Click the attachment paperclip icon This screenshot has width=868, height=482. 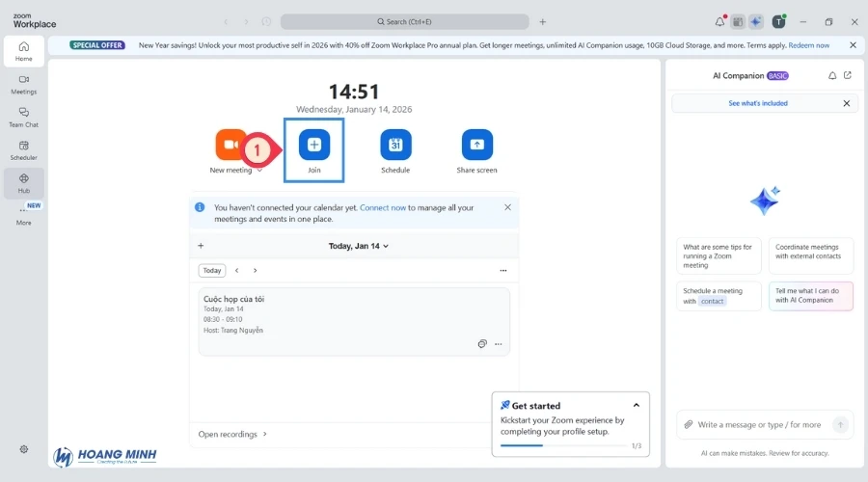(x=688, y=424)
